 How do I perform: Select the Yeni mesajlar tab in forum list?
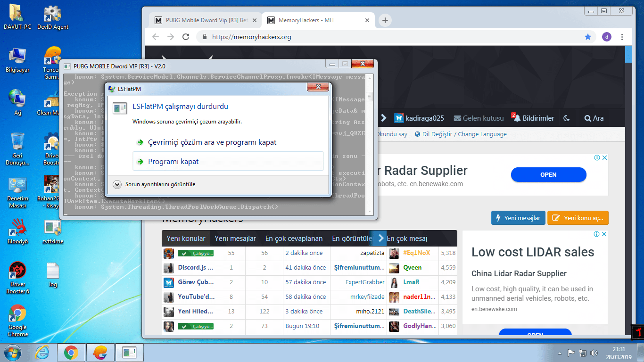click(x=235, y=239)
